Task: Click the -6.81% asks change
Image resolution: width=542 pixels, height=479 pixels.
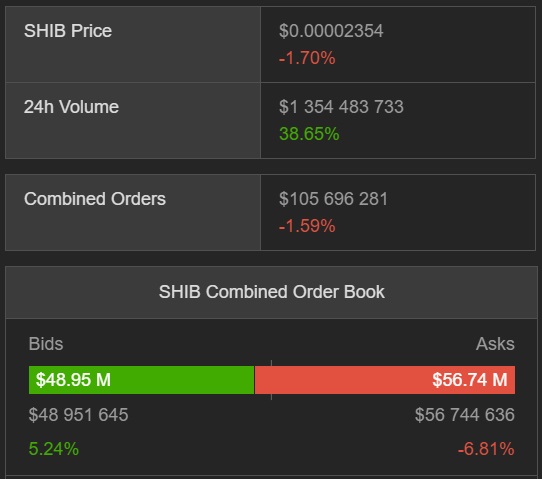Action: point(486,449)
